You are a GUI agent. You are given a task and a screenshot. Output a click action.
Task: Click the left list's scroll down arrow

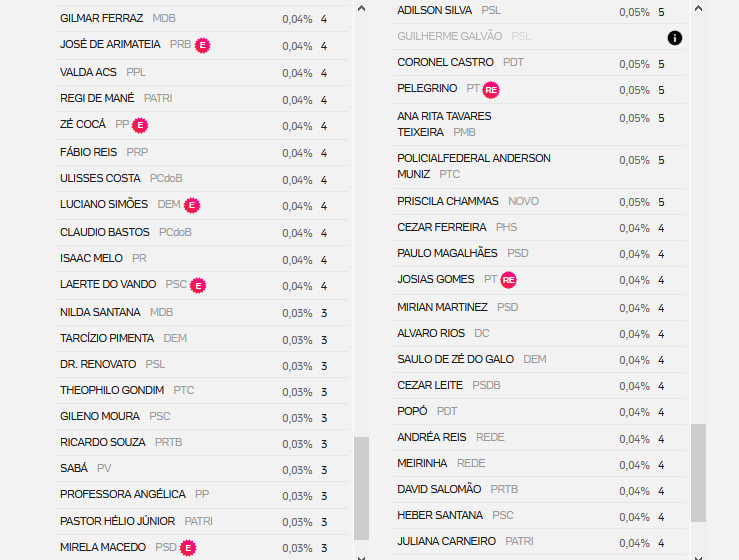pyautogui.click(x=361, y=558)
